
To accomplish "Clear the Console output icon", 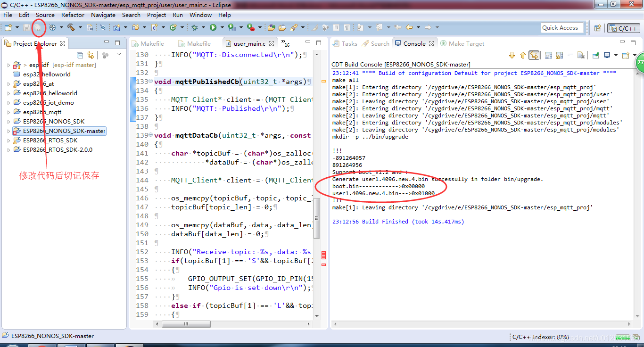I will point(580,55).
